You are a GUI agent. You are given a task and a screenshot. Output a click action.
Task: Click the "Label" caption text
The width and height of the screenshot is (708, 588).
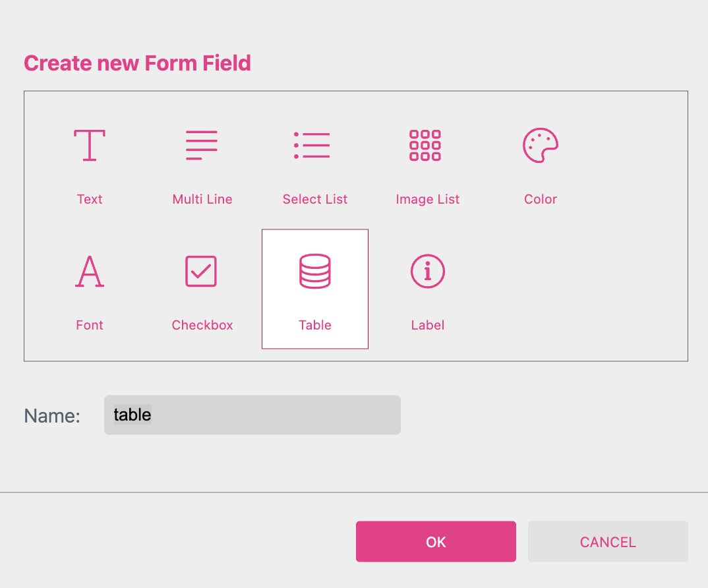[x=428, y=325]
